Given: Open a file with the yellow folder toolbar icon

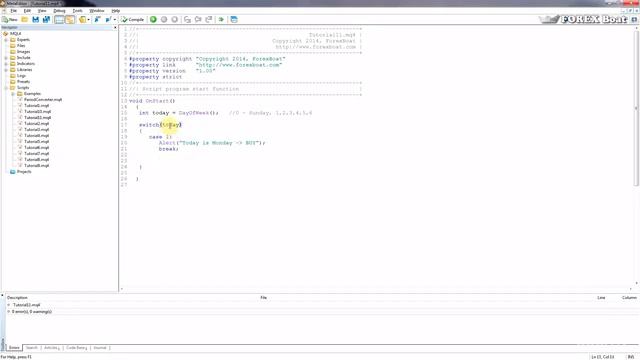Looking at the screenshot, I should coord(25,20).
